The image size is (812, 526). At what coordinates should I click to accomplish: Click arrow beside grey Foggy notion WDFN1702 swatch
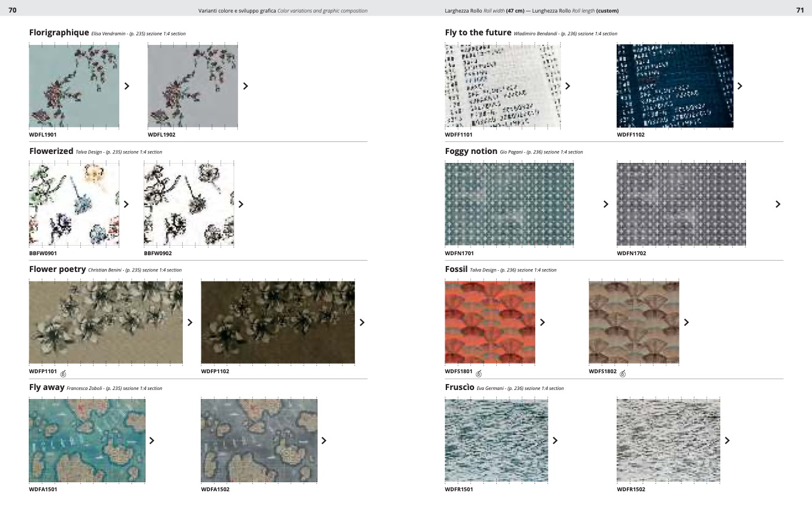[778, 204]
